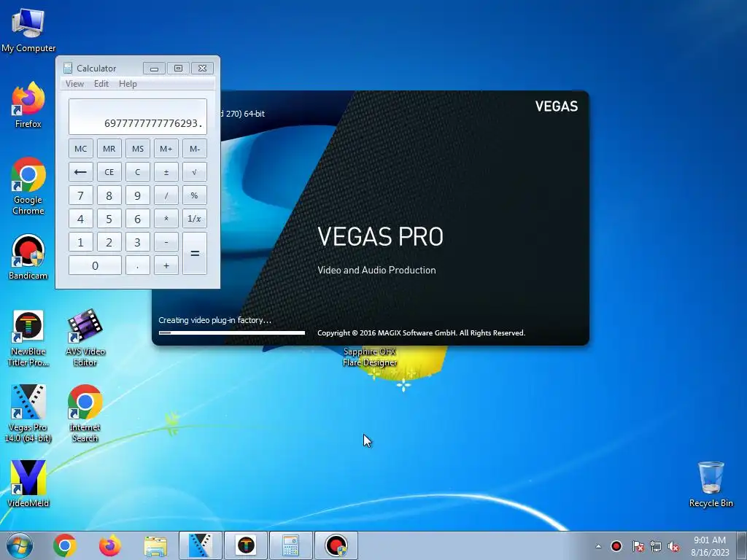Open the taskbar clock showing 9:01 AM

tap(710, 545)
